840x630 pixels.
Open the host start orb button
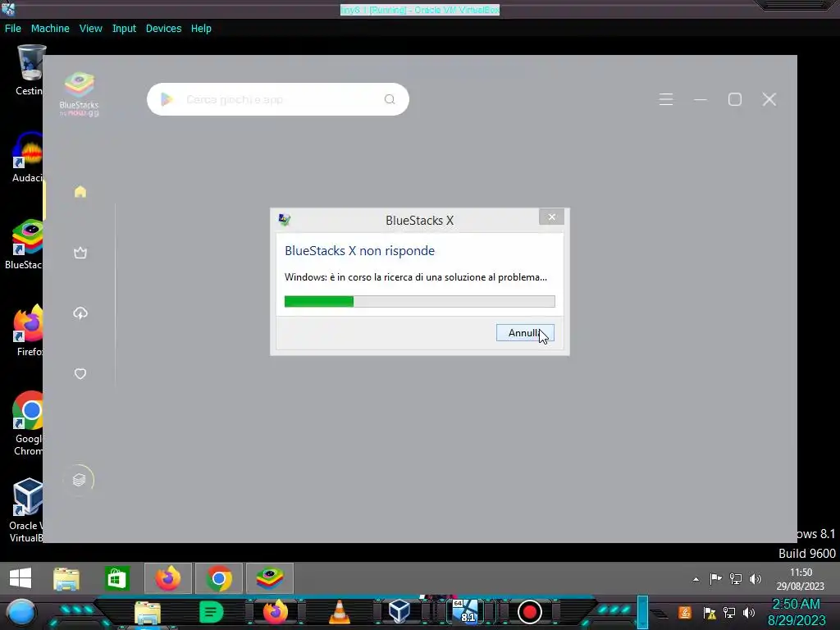tap(21, 613)
